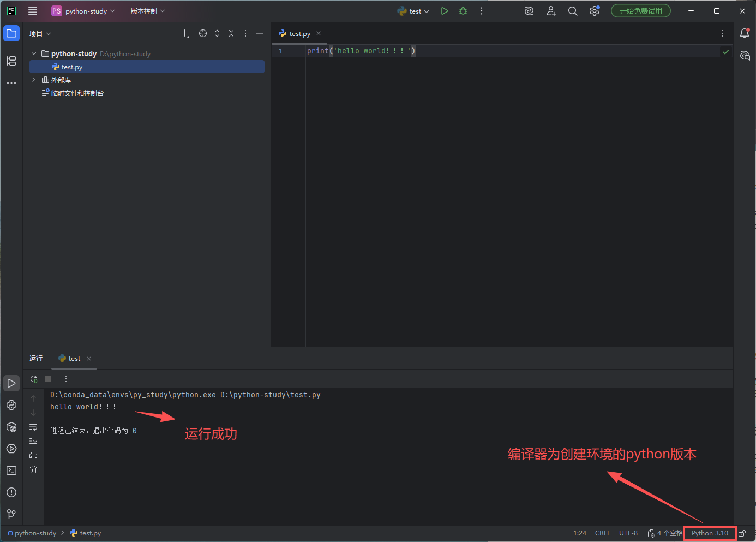Screen dimensions: 756x542
Task: Expand all project tree nodes icon
Action: [x=217, y=33]
